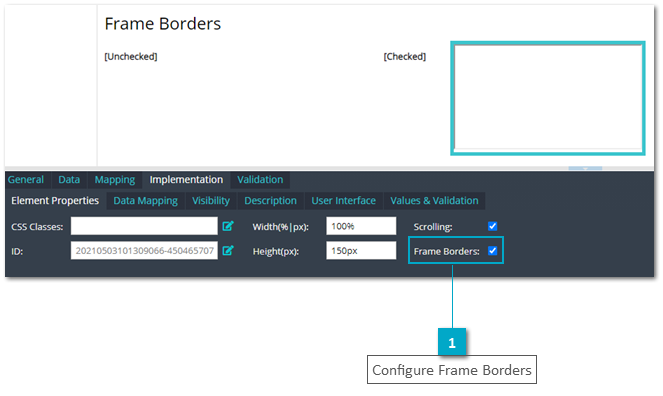This screenshot has width=663, height=396.
Task: Select the Element Properties sub-tab
Action: point(55,201)
